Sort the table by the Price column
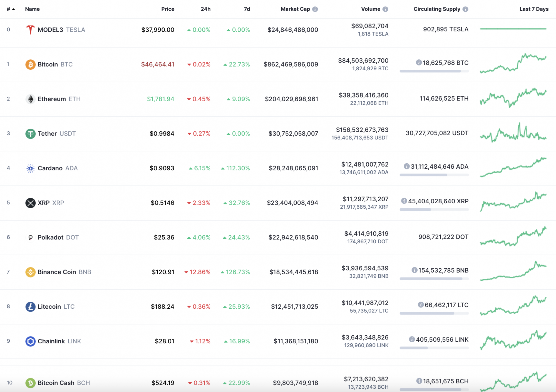 tap(168, 9)
